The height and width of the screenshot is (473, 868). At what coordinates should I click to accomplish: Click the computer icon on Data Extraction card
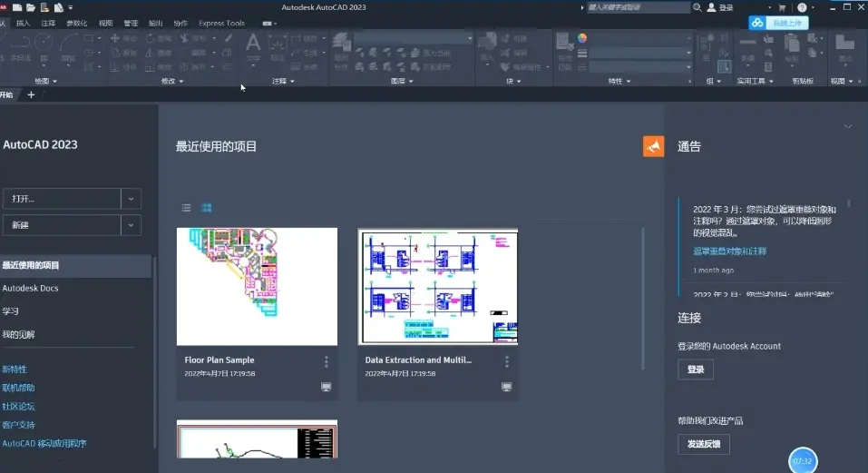pyautogui.click(x=506, y=387)
